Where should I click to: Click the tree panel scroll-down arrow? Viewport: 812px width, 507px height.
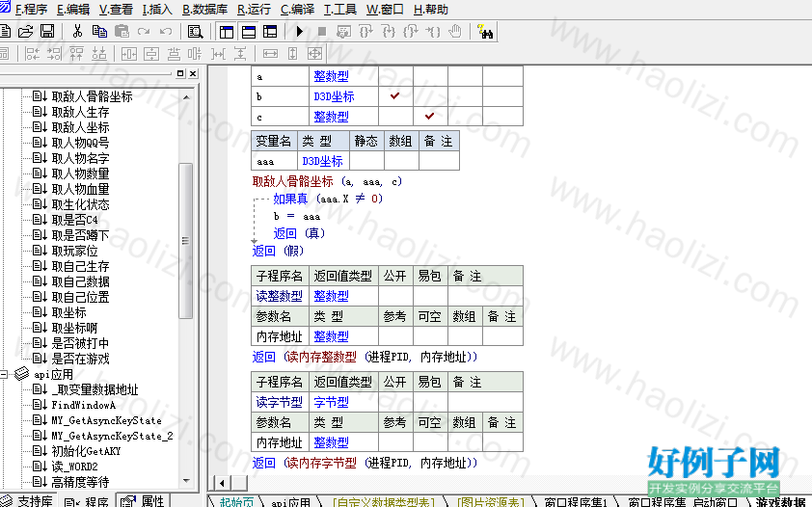[x=186, y=481]
